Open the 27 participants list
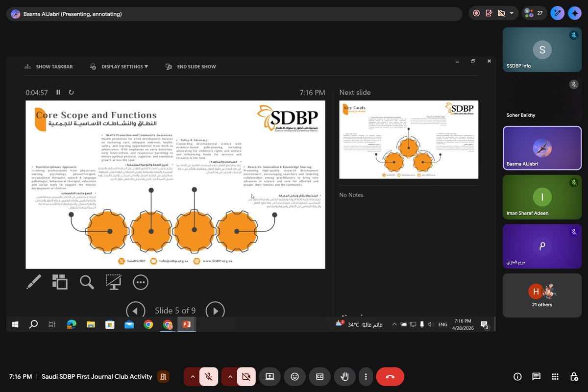 pyautogui.click(x=534, y=13)
